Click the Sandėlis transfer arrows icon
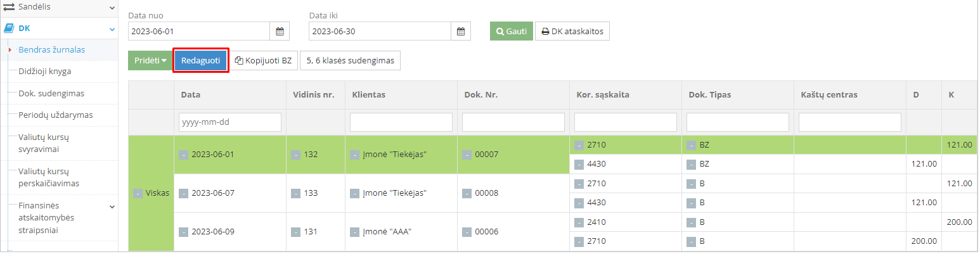Screen dimensions: 980x254 [10, 7]
